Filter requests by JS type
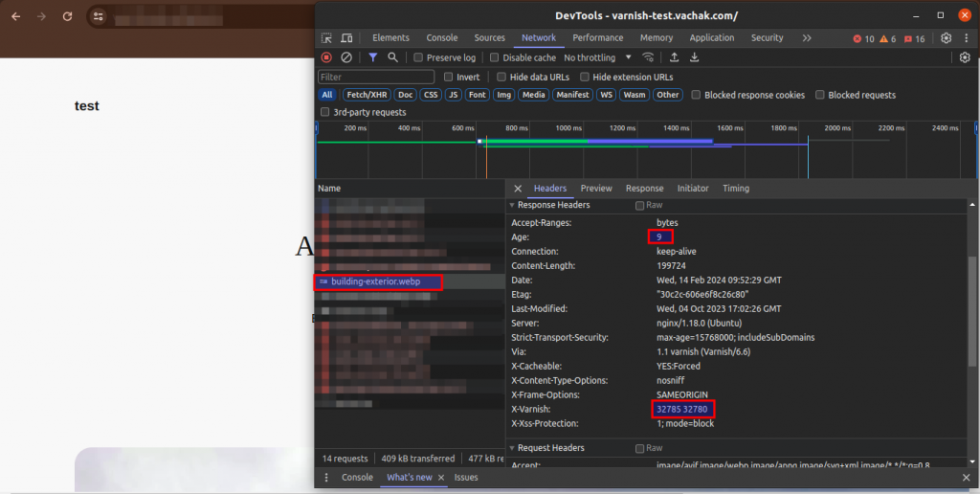980x494 pixels. tap(454, 95)
